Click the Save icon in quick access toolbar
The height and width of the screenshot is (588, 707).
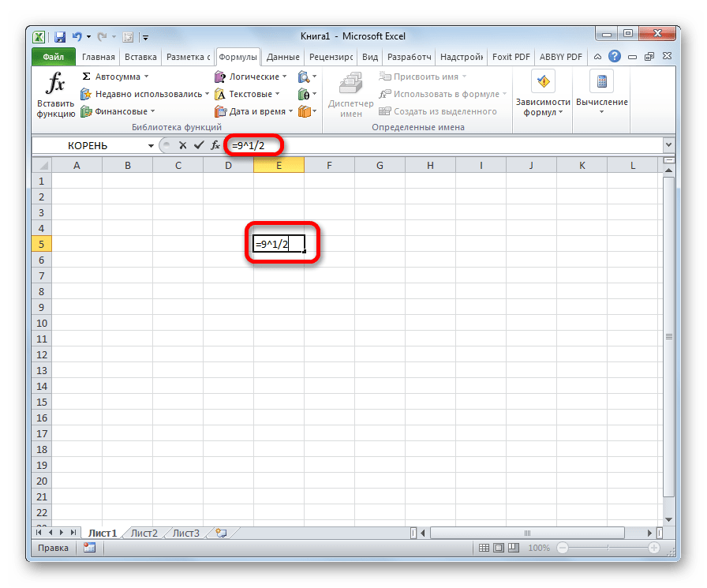(60, 36)
